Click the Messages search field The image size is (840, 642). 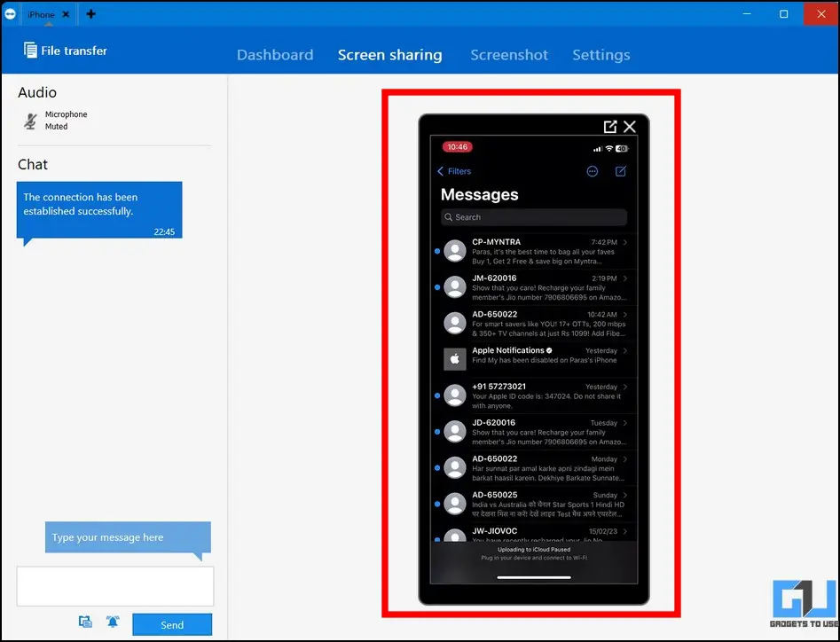[x=534, y=217]
